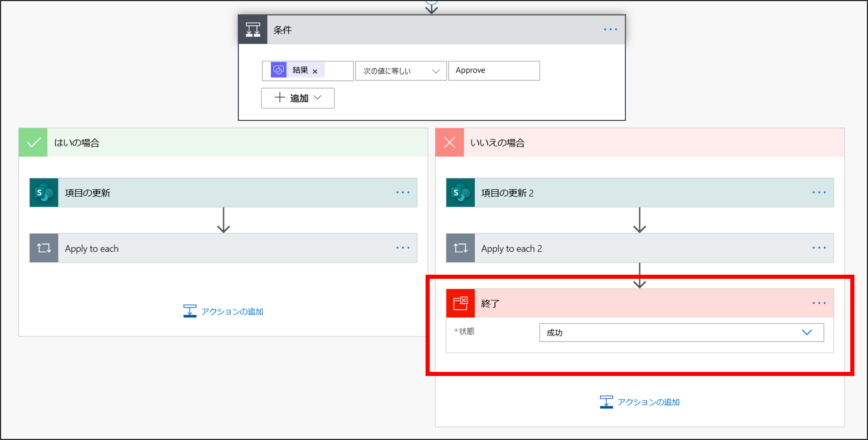Click the green checkmark icon on はいの場合

[x=33, y=142]
